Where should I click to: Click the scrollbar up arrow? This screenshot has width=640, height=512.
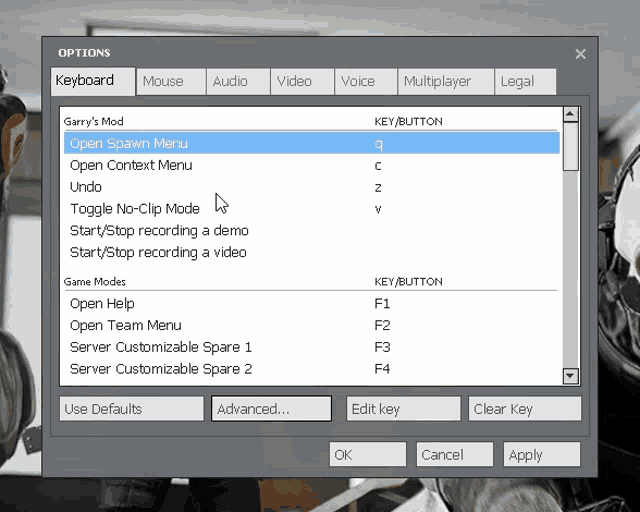[570, 114]
